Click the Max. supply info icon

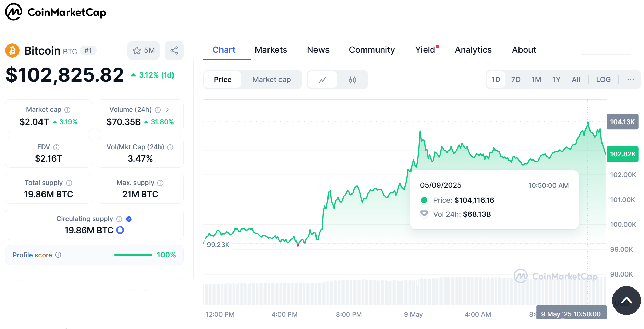[160, 183]
